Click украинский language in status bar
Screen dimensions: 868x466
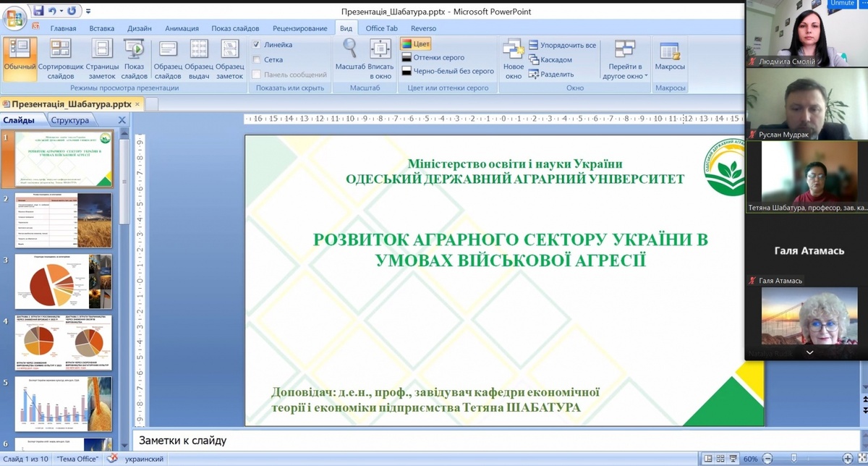coord(145,459)
